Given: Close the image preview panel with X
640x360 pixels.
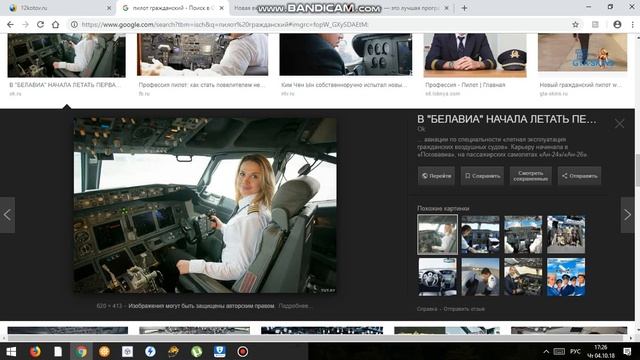Looking at the screenshot, I should [x=619, y=123].
